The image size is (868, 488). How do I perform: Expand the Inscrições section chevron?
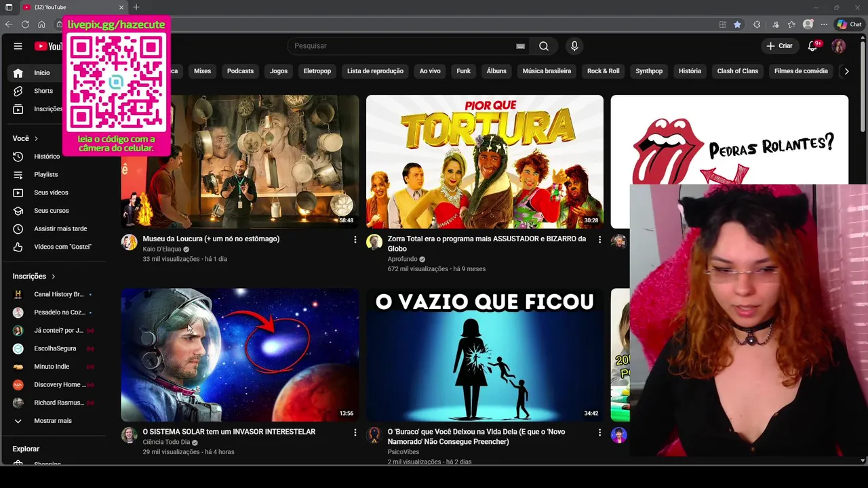(x=54, y=277)
